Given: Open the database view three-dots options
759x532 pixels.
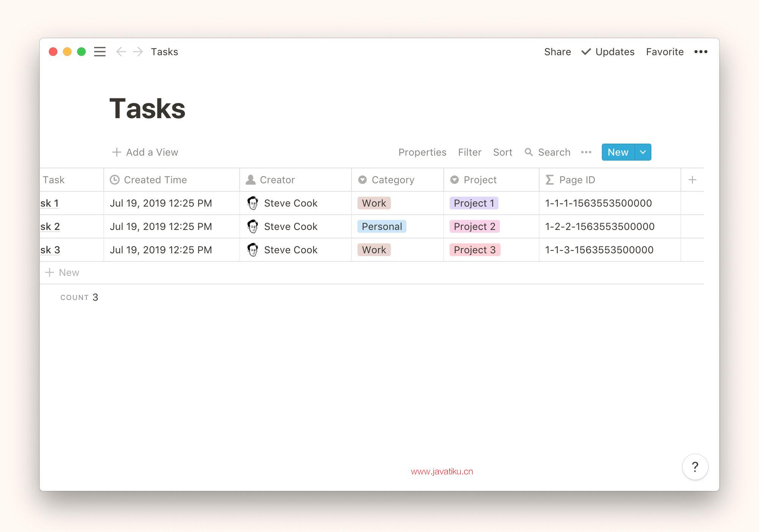Looking at the screenshot, I should point(586,152).
